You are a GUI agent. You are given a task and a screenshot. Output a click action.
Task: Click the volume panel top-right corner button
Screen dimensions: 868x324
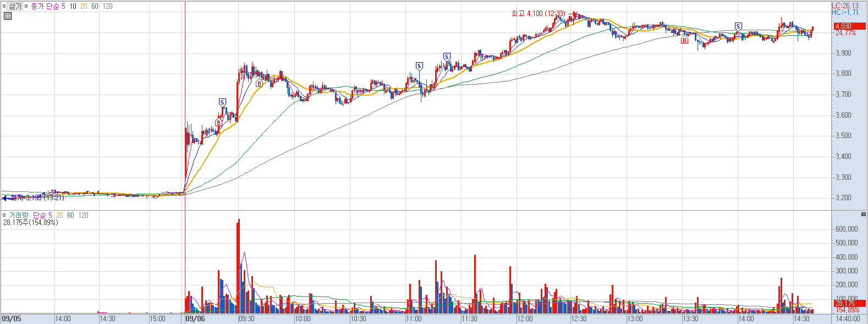(864, 214)
